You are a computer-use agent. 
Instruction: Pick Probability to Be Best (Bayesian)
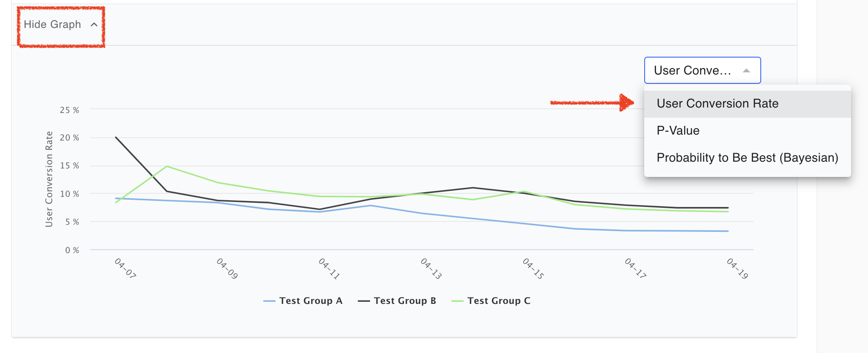click(x=747, y=157)
